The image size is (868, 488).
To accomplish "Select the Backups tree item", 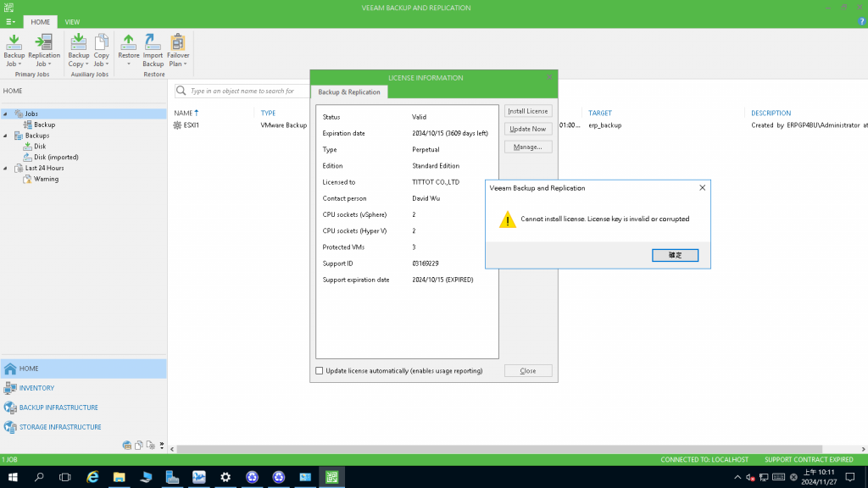I will 37,136.
